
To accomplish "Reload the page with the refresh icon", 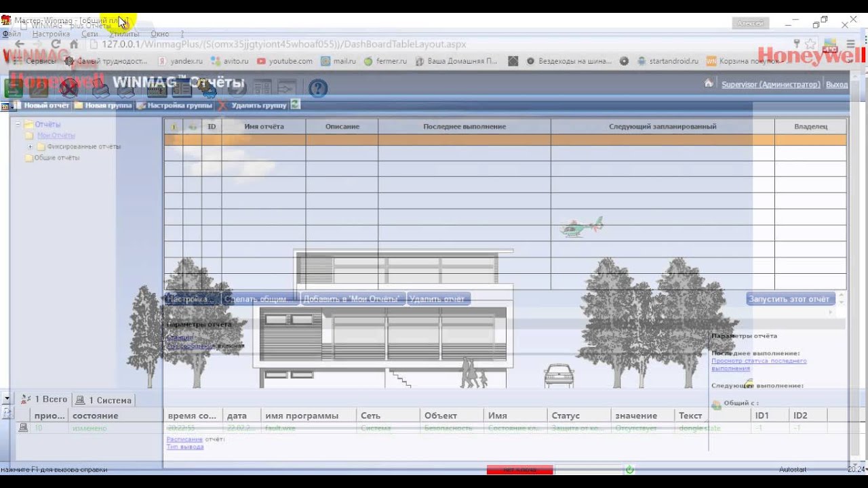I will pos(56,45).
